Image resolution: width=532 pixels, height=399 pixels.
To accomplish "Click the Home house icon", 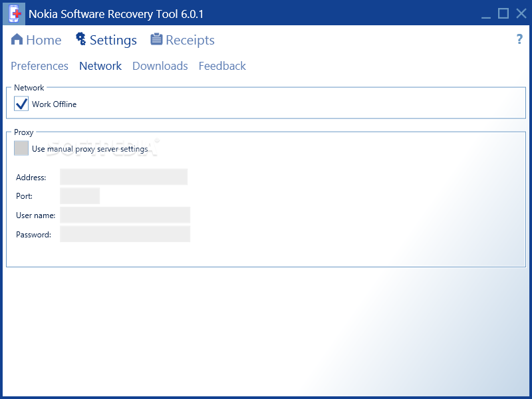I will click(x=17, y=39).
